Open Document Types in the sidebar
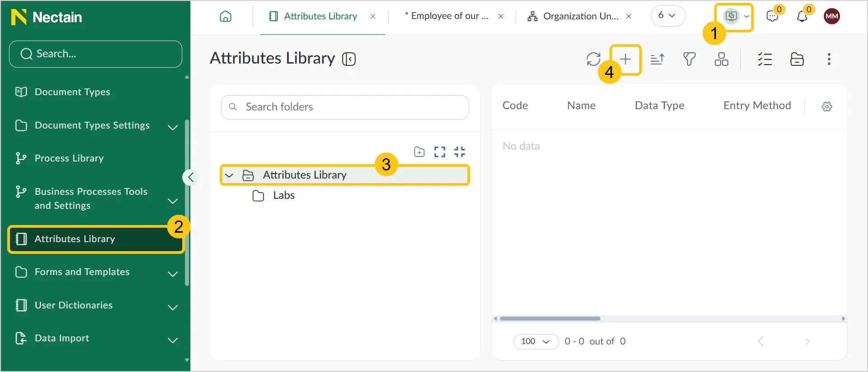Viewport: 868px width, 372px height. pyautogui.click(x=72, y=92)
